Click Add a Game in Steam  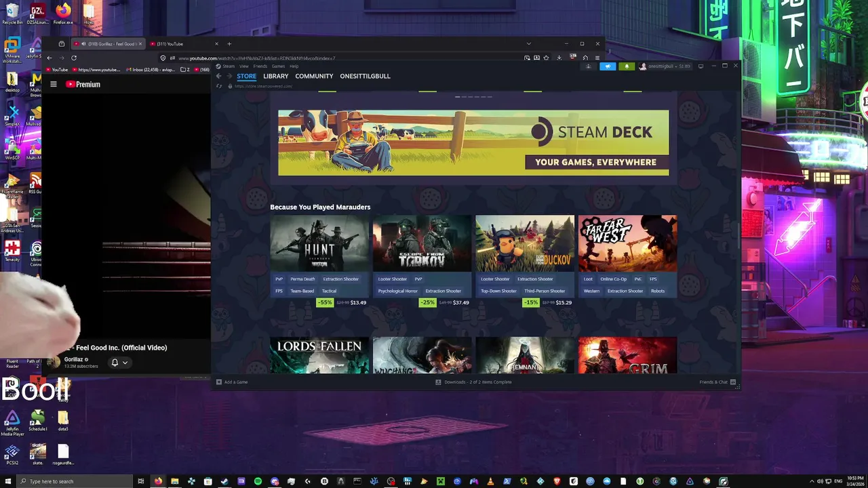click(232, 382)
